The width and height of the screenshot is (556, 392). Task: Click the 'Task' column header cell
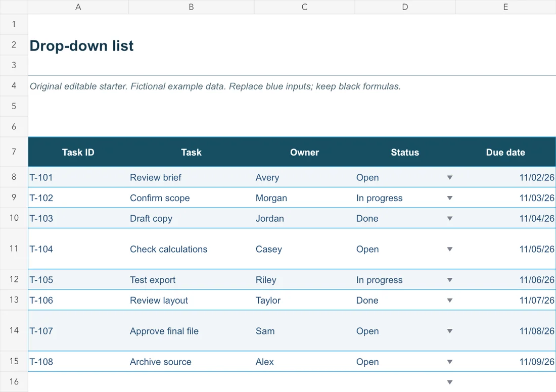point(191,152)
